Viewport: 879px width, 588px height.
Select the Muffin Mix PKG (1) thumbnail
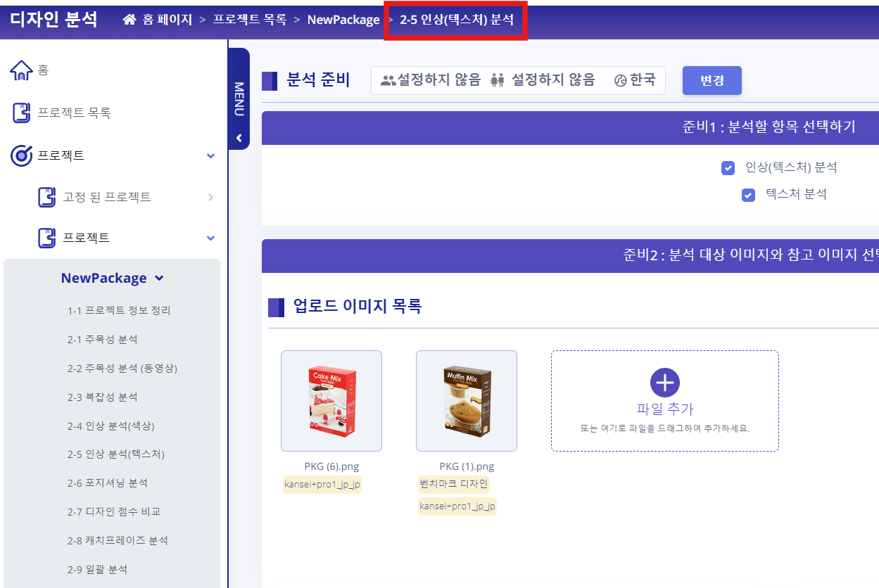[x=467, y=401]
